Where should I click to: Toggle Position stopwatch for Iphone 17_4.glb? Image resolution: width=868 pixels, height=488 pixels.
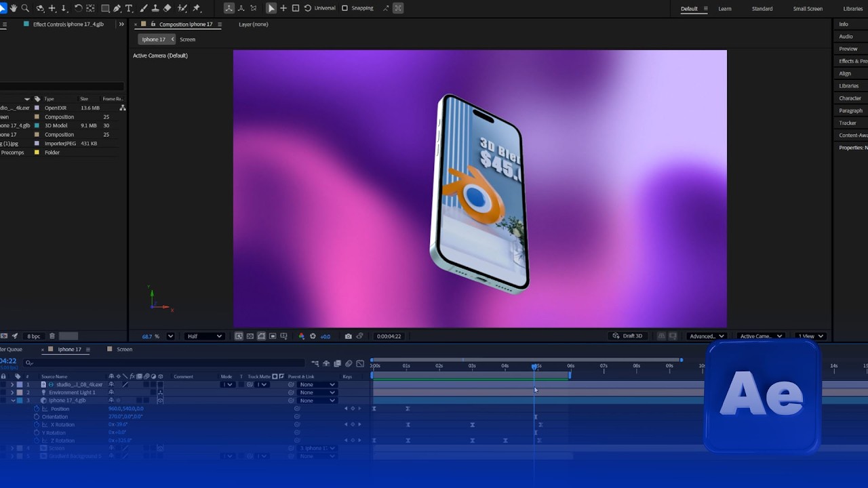tap(37, 409)
